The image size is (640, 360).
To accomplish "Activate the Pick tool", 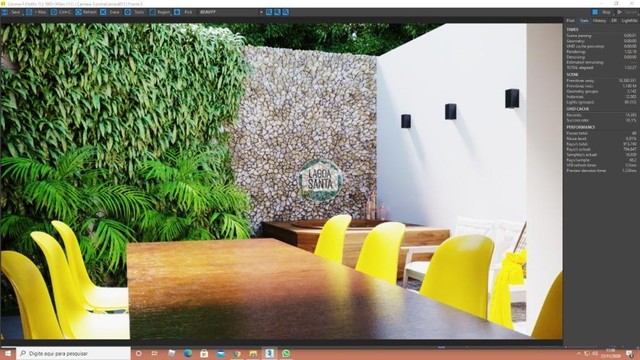I will pyautogui.click(x=184, y=12).
